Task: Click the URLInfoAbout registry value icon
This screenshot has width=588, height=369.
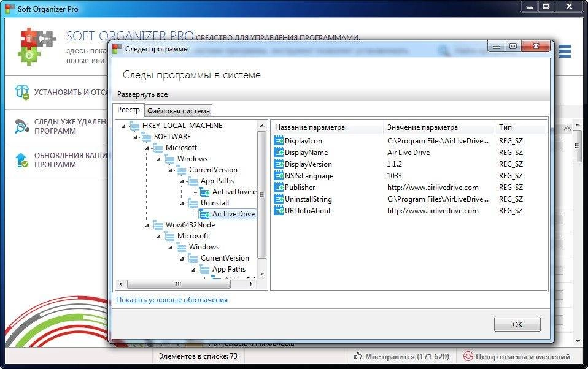Action: 279,210
